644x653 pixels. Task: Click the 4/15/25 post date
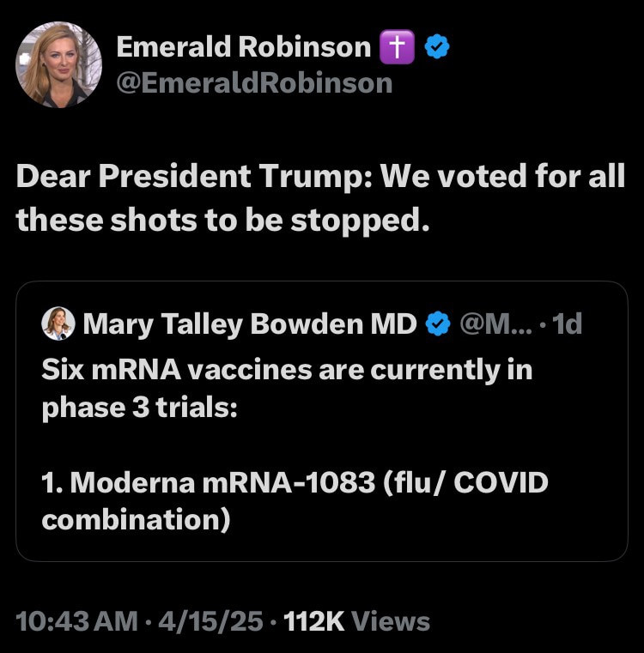tap(211, 620)
